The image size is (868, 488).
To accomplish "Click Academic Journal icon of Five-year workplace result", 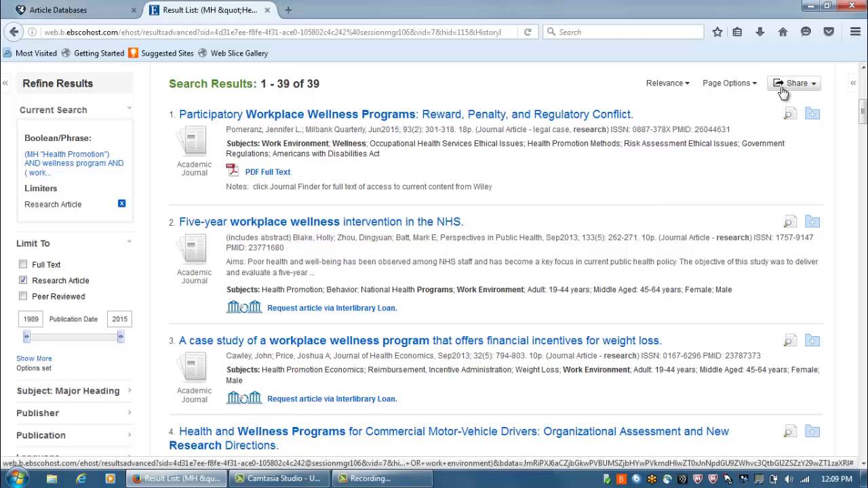I will (x=193, y=249).
